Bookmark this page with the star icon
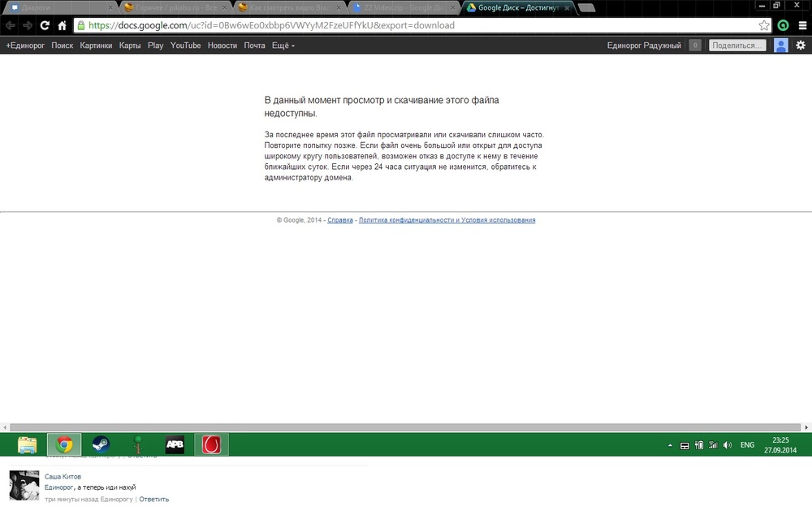Viewport: 812px width, 511px height. click(x=763, y=25)
